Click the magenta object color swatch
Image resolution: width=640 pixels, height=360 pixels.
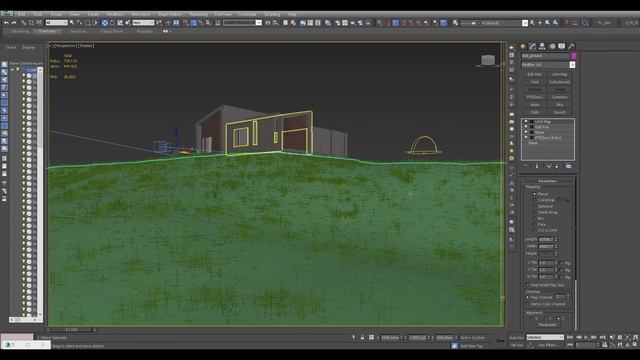pyautogui.click(x=573, y=56)
